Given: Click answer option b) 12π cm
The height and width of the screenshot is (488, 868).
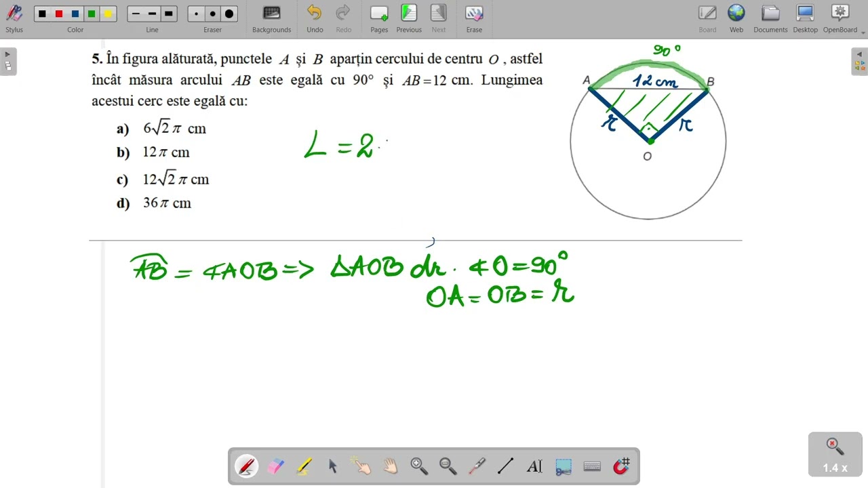Looking at the screenshot, I should [153, 152].
